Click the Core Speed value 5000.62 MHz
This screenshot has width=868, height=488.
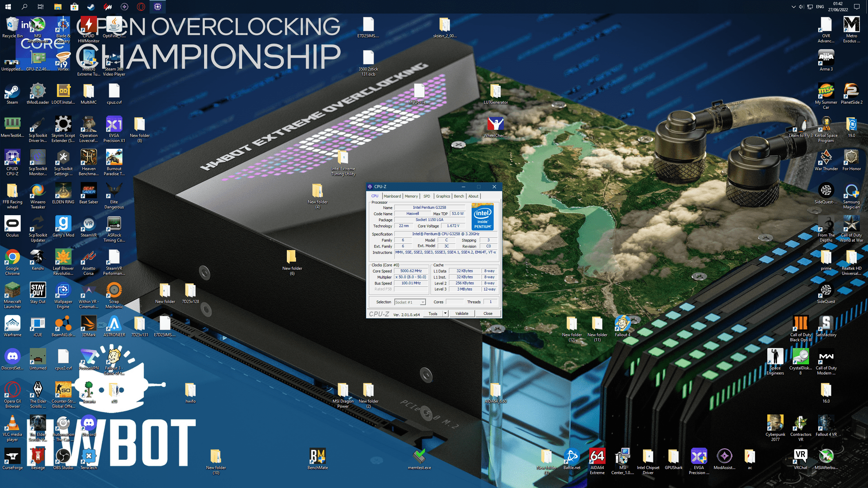pyautogui.click(x=411, y=271)
